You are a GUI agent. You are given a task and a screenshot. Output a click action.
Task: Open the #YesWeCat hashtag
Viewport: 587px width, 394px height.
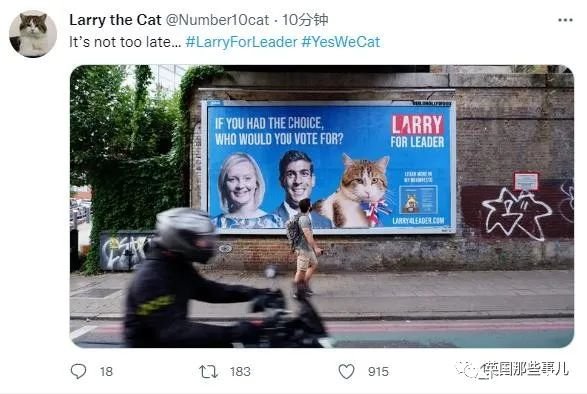coord(341,42)
